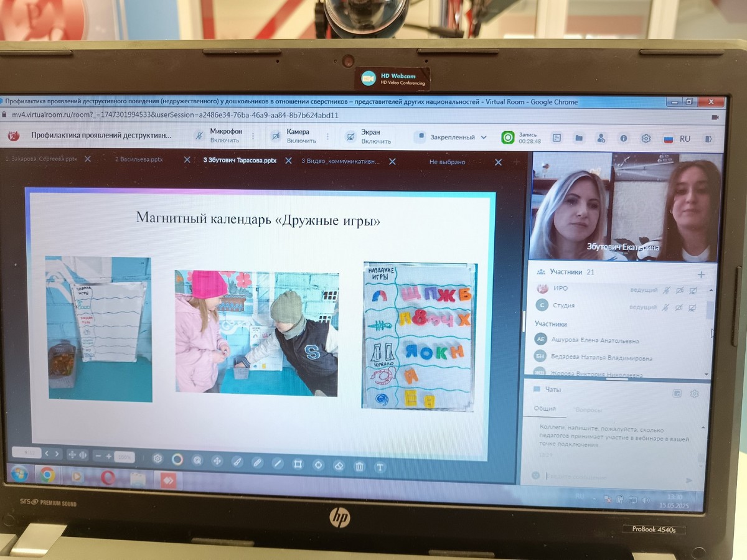Screen dimensions: 747x560
Task: Add participant with the plus in Участники
Action: tap(701, 274)
